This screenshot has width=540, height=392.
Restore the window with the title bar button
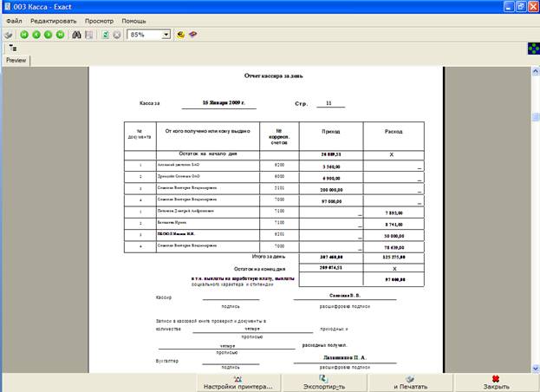(x=521, y=6)
